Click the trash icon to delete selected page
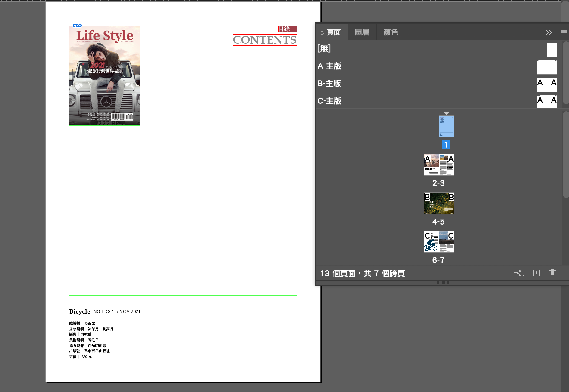This screenshot has width=569, height=392. [552, 273]
